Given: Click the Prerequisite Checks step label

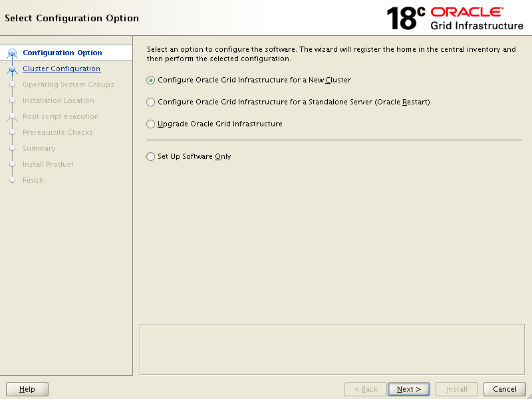Looking at the screenshot, I should pos(58,132).
